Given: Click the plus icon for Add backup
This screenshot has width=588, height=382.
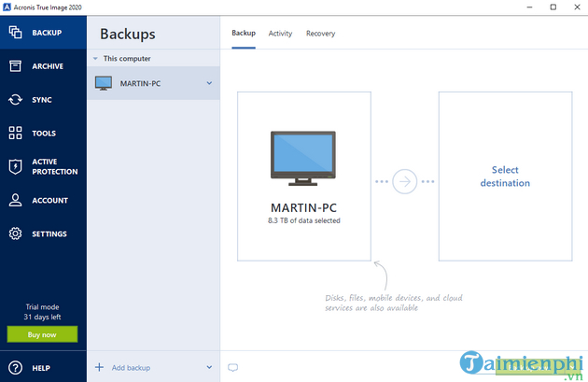Looking at the screenshot, I should [99, 367].
